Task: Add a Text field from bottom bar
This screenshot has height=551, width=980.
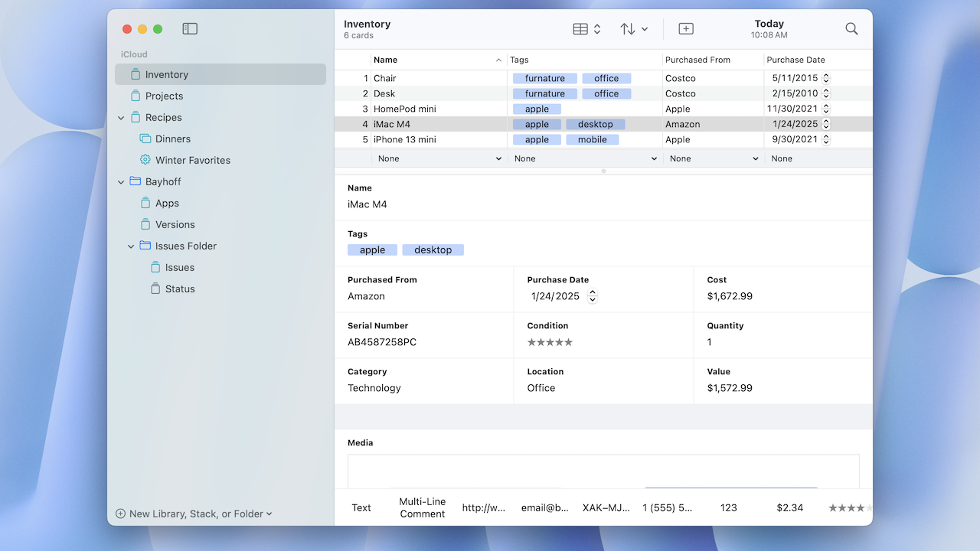Action: (x=361, y=507)
